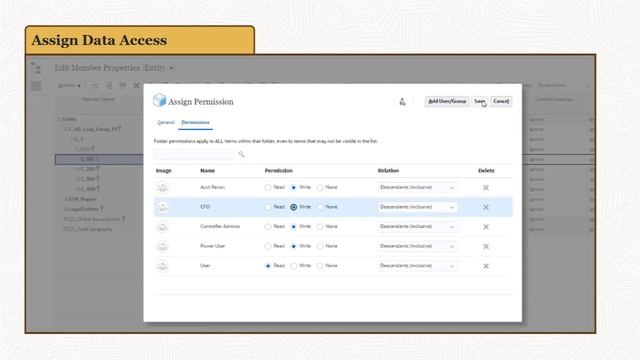This screenshot has height=360, width=640.
Task: Open Relation dropdown for Acct Recon
Action: click(417, 187)
